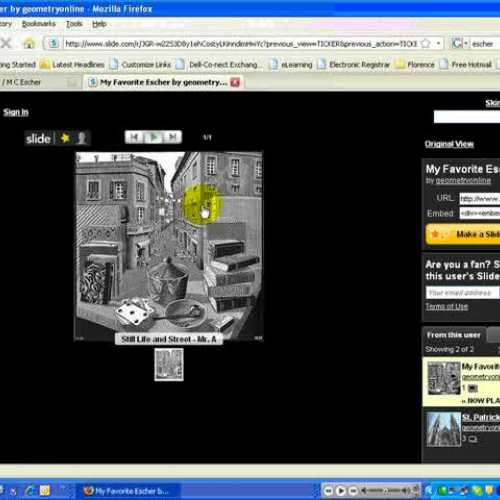This screenshot has height=500, width=500.
Task: Open the eLearning bookmark
Action: 291,64
